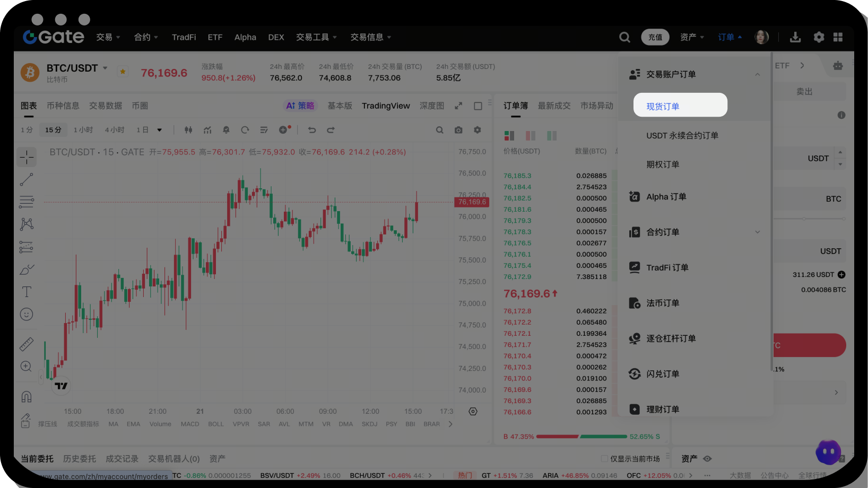Select the 1小时 timeframe
The width and height of the screenshot is (868, 488).
[83, 130]
